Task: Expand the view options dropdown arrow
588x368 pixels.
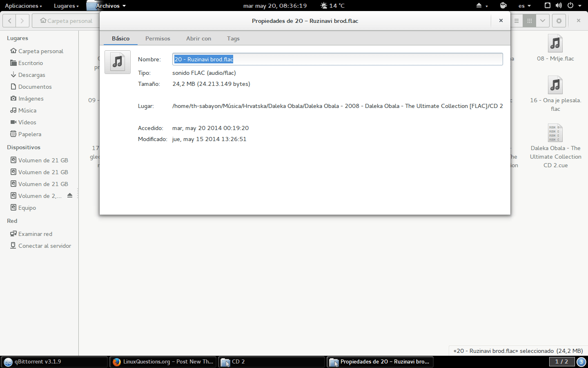Action: [542, 21]
